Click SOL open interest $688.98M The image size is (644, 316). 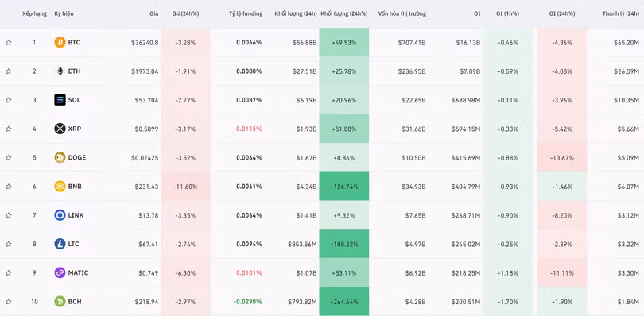click(x=466, y=100)
